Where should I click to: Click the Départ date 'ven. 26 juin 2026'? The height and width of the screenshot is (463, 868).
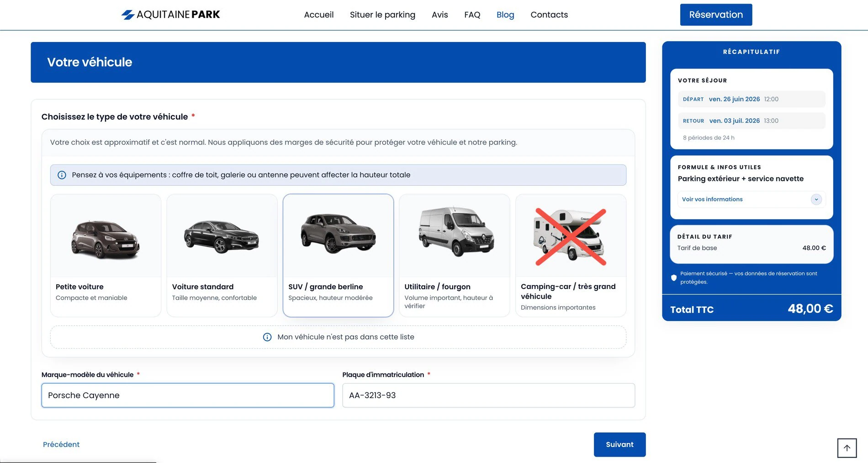point(734,99)
